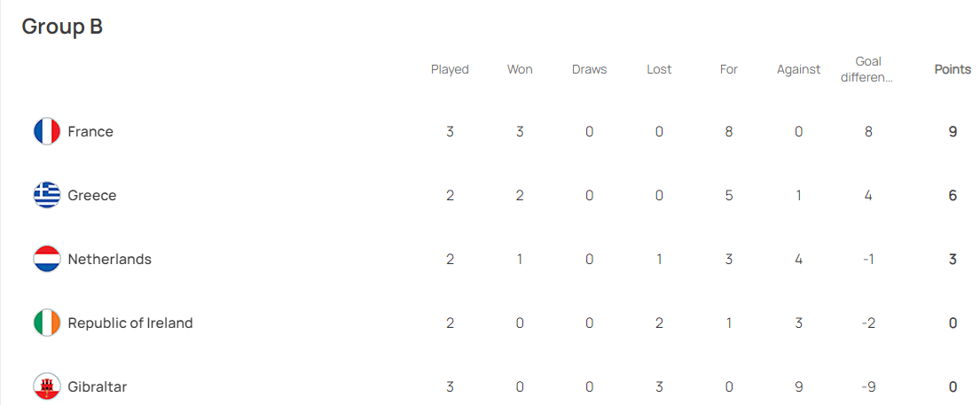Select the Gibraltar team name
The image size is (980, 405).
tap(98, 386)
